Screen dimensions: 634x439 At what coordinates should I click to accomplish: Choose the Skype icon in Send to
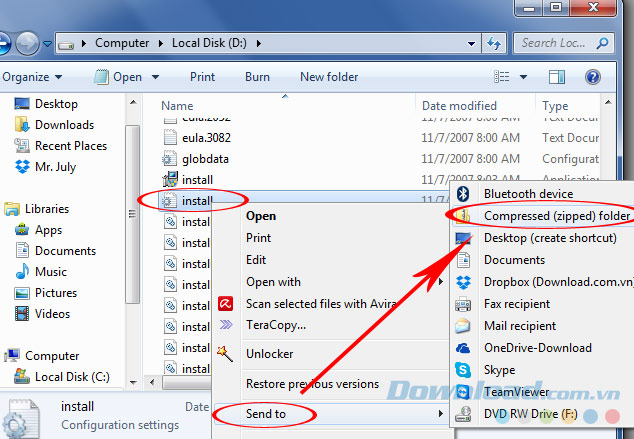[463, 370]
